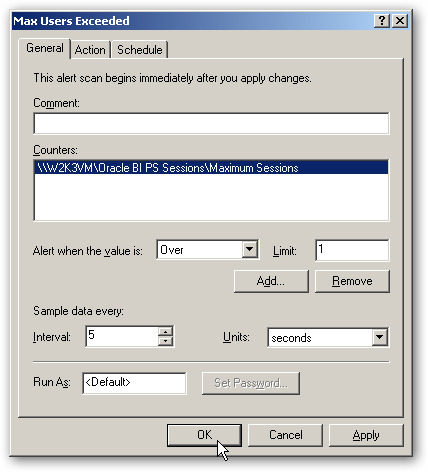428x472 pixels.
Task: Click the Apply button
Action: click(x=366, y=435)
